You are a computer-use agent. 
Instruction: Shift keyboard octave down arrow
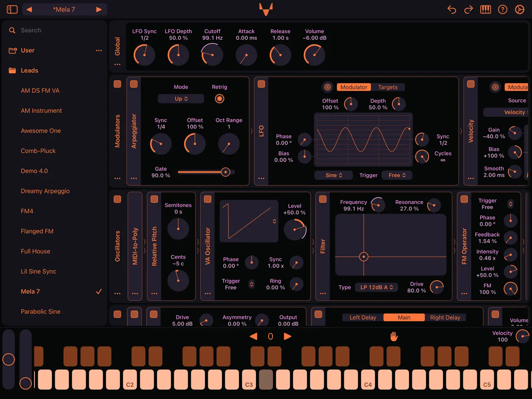click(253, 337)
